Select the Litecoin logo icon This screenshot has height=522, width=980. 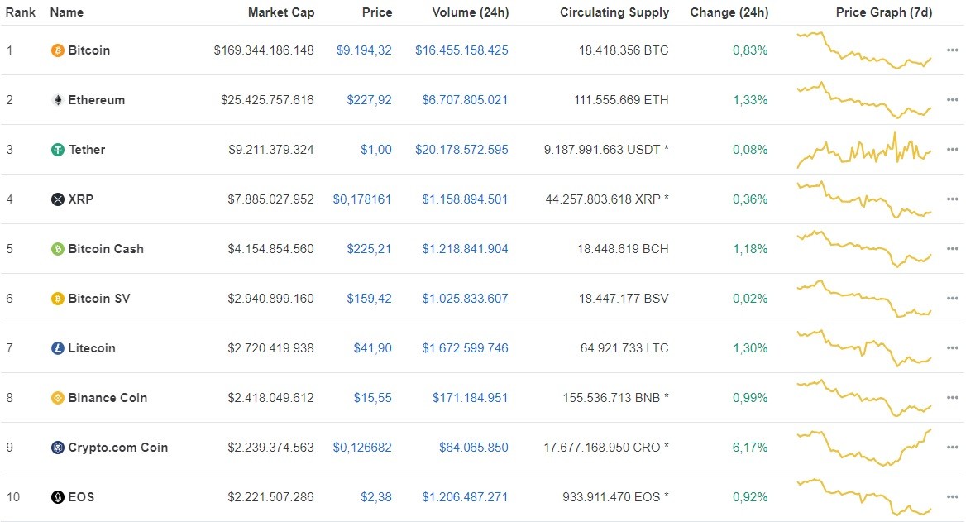tap(56, 348)
